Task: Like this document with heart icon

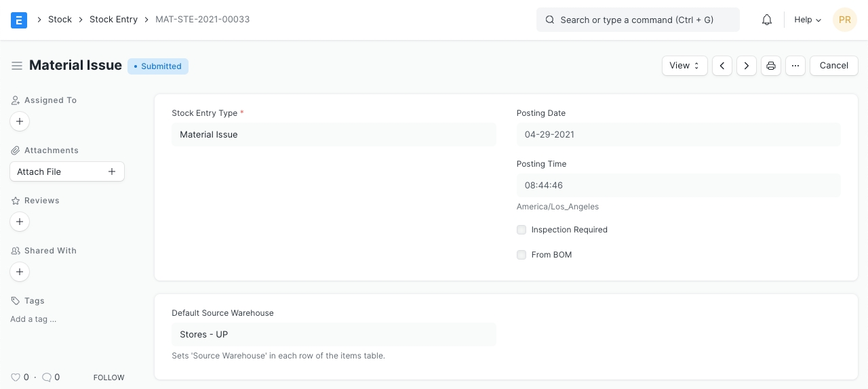Action: pos(16,377)
